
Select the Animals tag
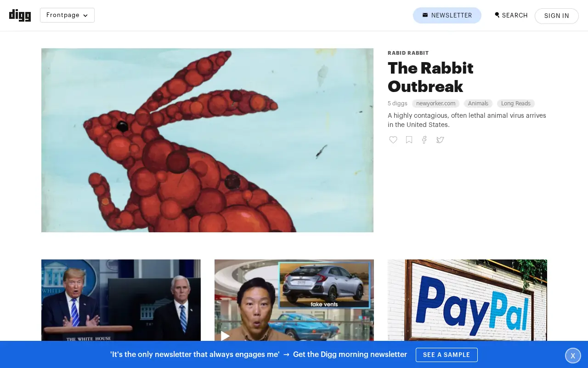(x=478, y=103)
